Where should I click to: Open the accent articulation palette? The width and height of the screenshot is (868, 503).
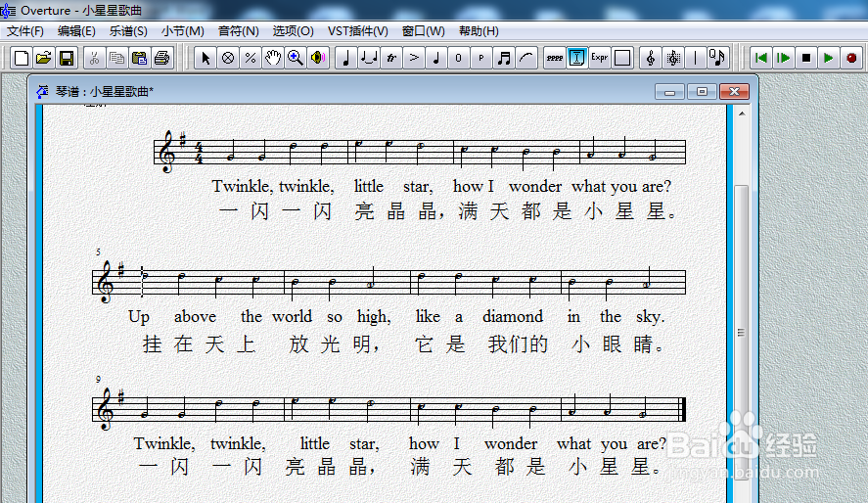[414, 58]
